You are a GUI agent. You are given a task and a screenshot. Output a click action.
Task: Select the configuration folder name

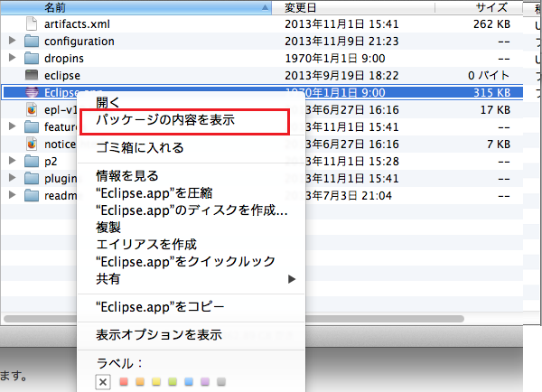[79, 42]
